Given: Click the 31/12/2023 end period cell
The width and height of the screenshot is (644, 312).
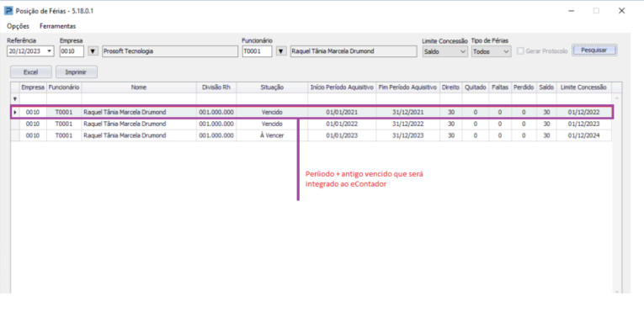Looking at the screenshot, I should [407, 135].
